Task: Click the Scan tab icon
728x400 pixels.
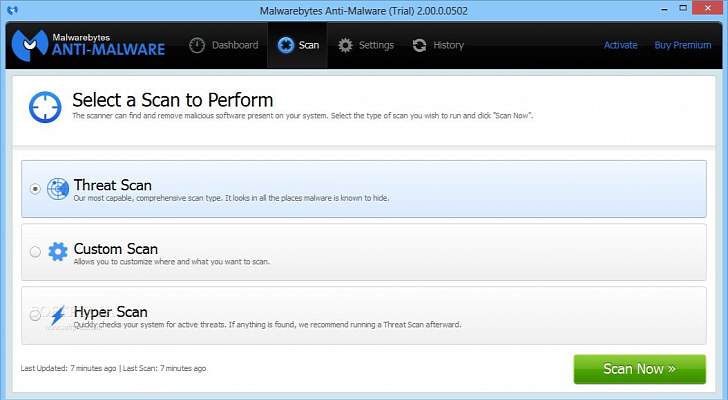Action: [285, 45]
